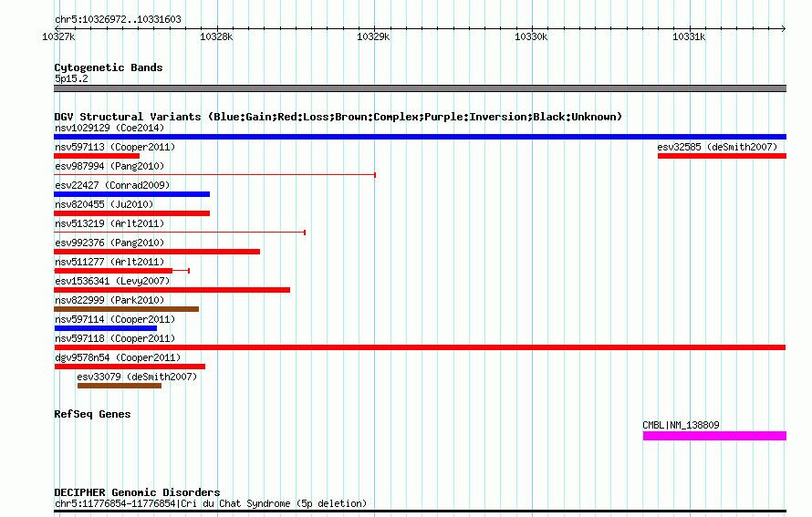Select the nsv597114 (Cooper2011) blue bar
Screen dimensions: 812x517
pos(106,328)
